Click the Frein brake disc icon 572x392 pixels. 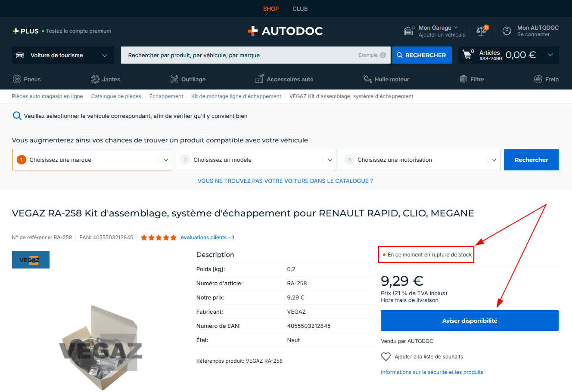pyautogui.click(x=538, y=79)
